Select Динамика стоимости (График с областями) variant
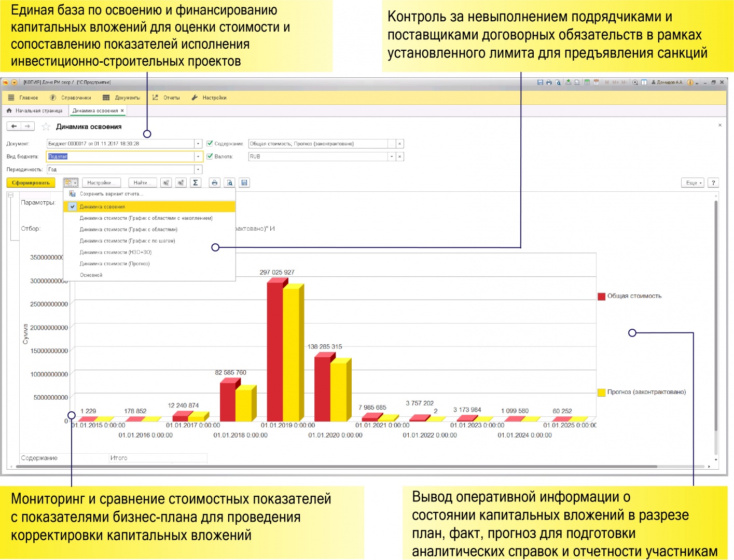The image size is (734, 560). point(149,229)
